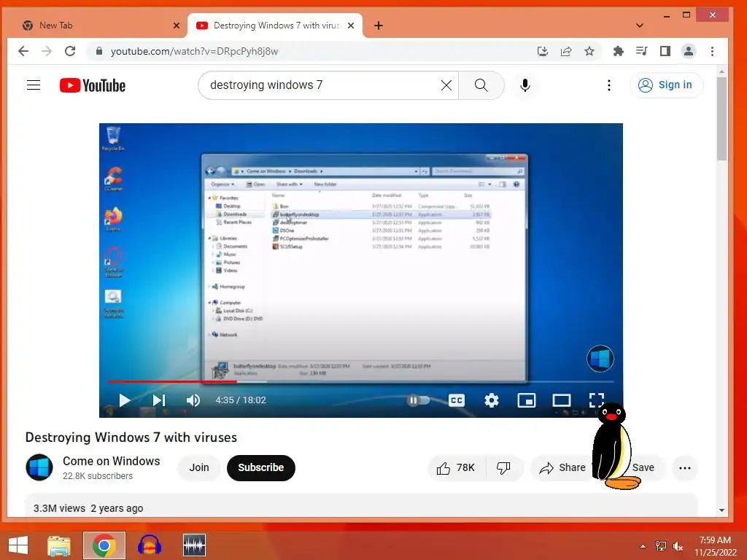The height and width of the screenshot is (560, 747).
Task: Click the share page icon in address bar
Action: point(566,51)
